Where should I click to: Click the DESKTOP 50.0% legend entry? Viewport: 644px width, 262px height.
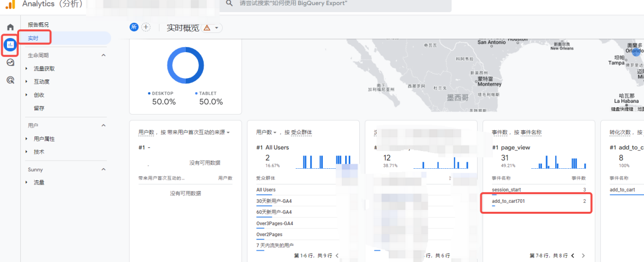163,98
